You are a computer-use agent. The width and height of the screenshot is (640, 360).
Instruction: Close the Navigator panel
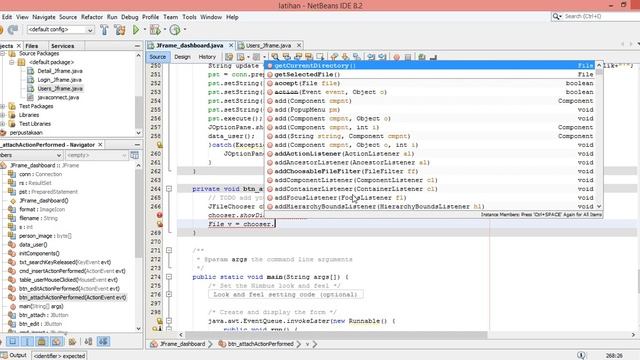point(100,144)
